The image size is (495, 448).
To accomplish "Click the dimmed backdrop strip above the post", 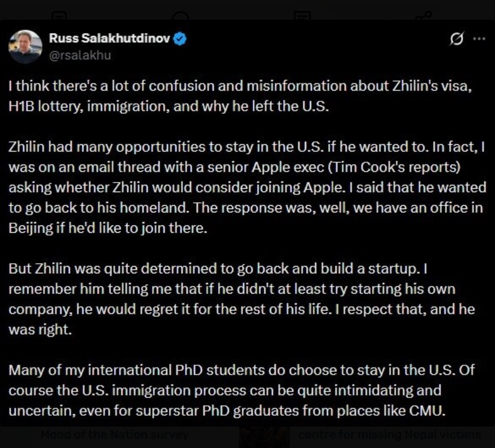I will coord(248,10).
